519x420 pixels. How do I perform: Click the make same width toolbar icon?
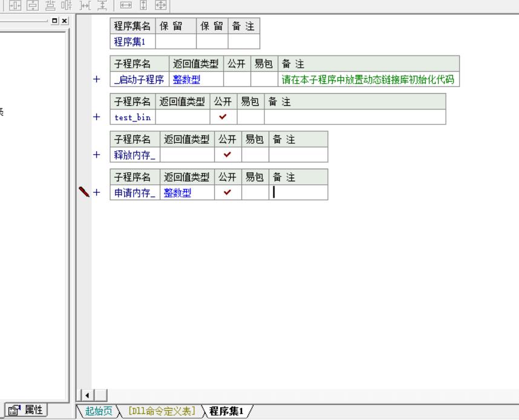(126, 5)
